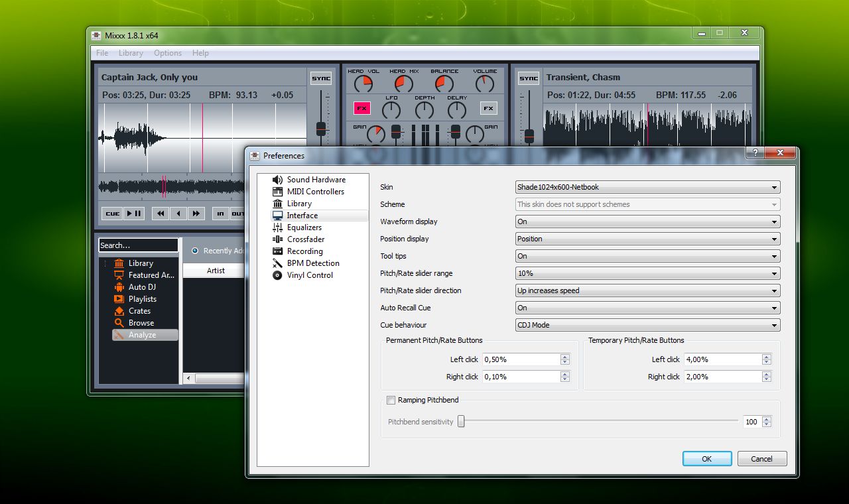Click left deck fast forward button
Image resolution: width=849 pixels, height=504 pixels.
(196, 214)
